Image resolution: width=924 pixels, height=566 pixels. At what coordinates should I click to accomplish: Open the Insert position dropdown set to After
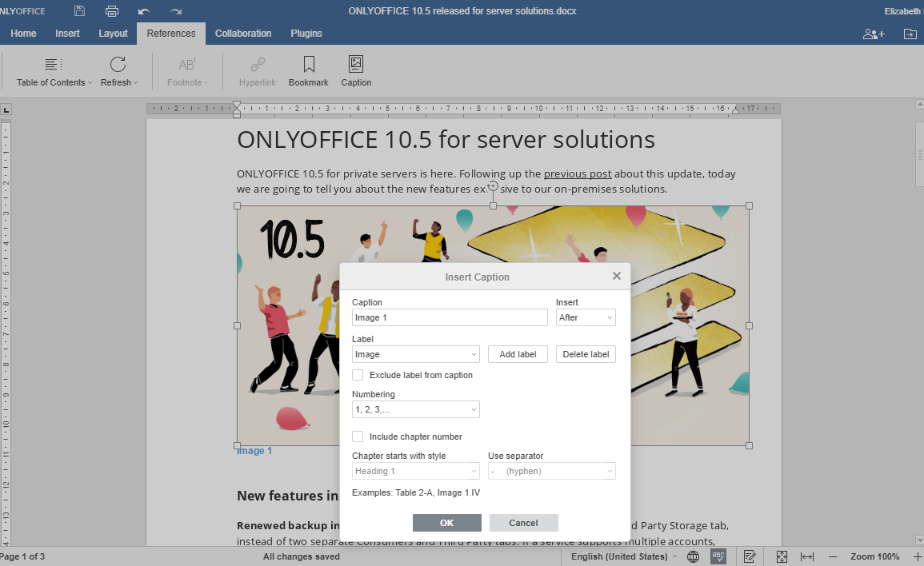point(586,317)
